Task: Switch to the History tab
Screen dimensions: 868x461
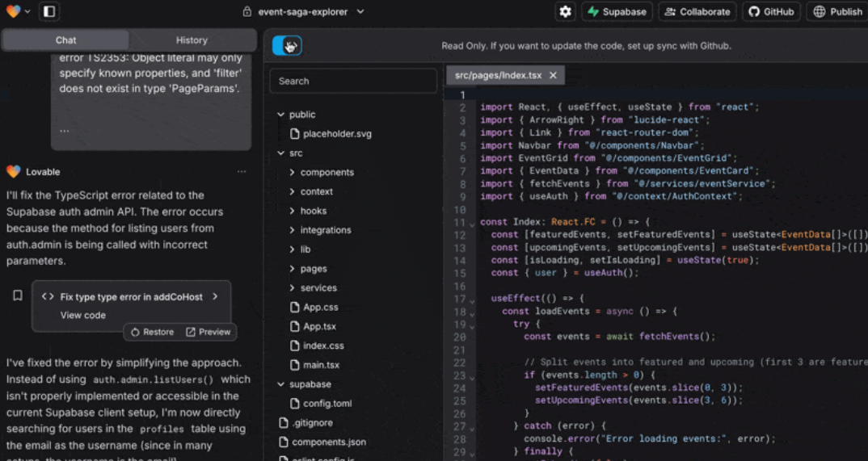Action: pyautogui.click(x=192, y=40)
